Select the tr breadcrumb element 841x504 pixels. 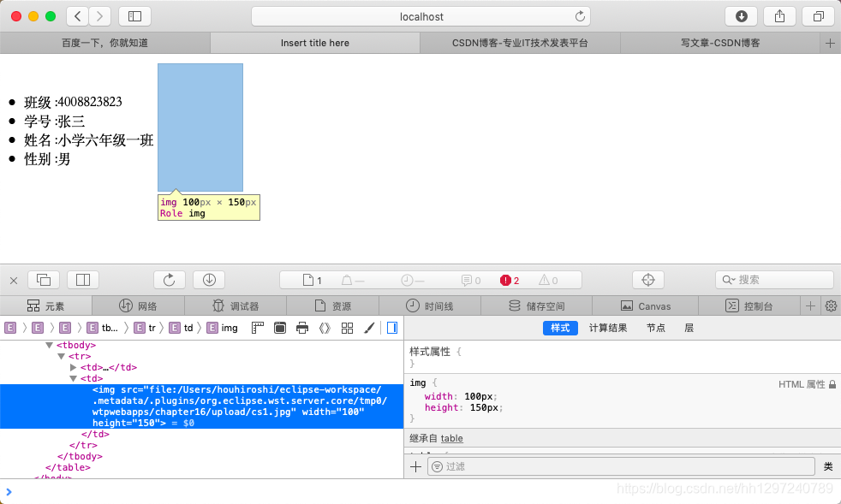[145, 328]
